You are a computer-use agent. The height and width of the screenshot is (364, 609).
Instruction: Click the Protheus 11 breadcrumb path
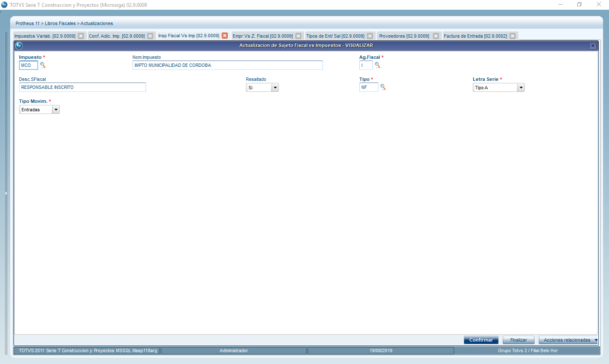(64, 23)
